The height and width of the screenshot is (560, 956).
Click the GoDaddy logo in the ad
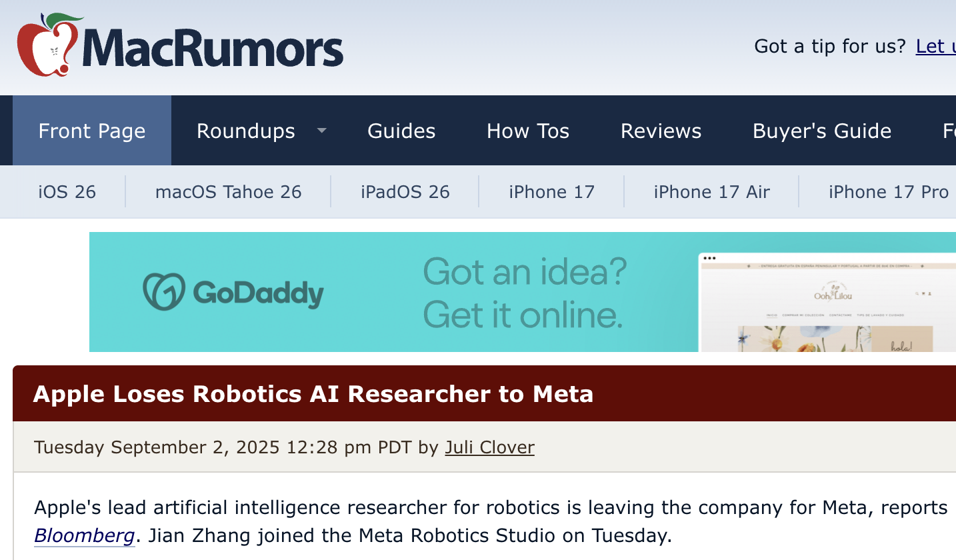point(233,292)
